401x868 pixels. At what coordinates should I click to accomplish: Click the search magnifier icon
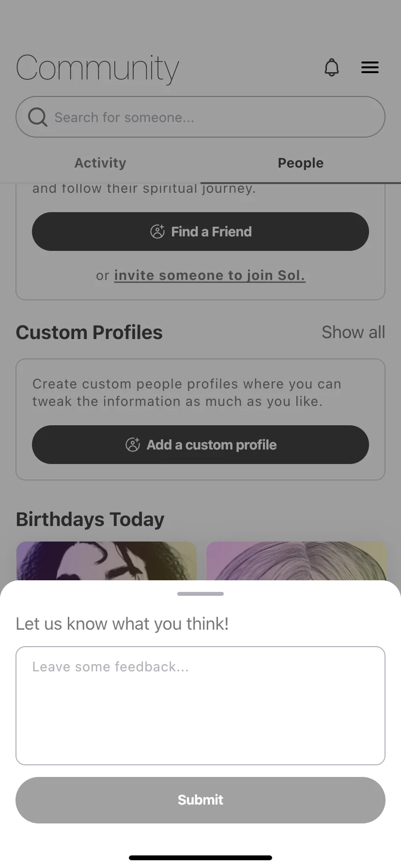[x=37, y=117]
